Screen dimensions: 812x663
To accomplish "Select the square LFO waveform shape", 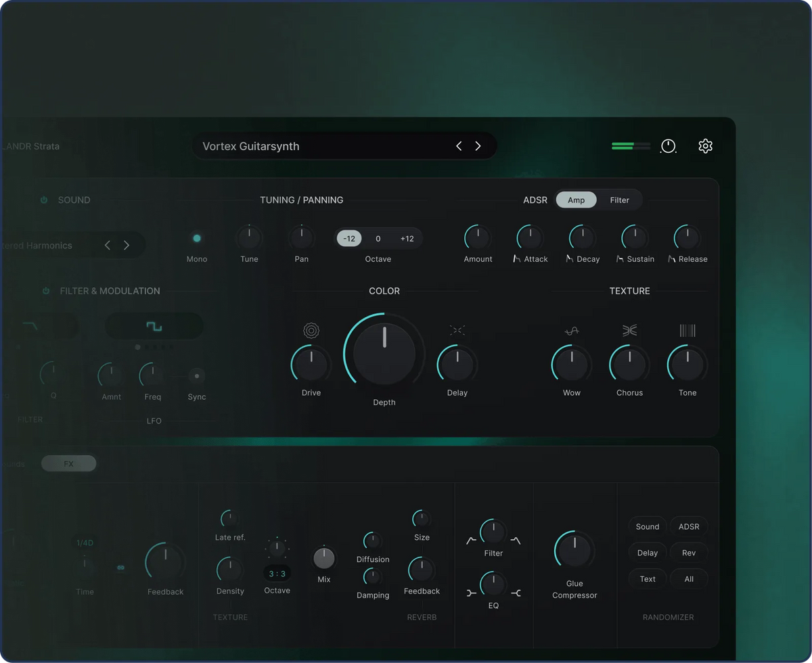I will click(x=154, y=326).
